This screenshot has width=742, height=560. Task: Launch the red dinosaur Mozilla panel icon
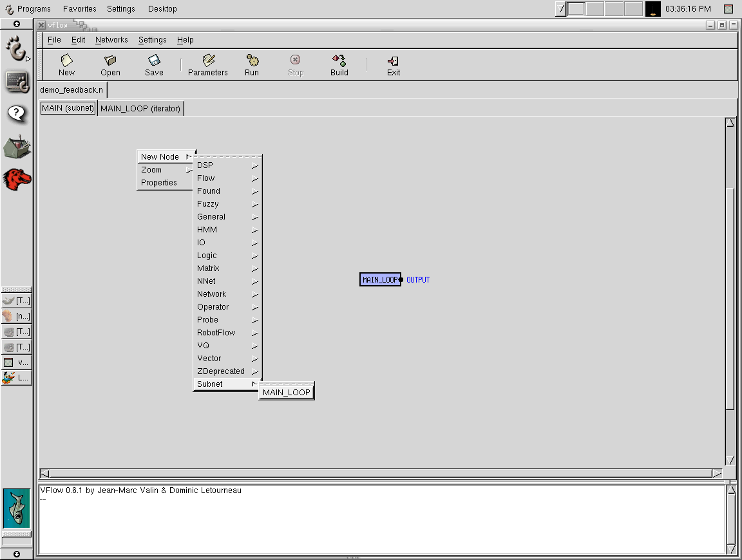pyautogui.click(x=17, y=179)
